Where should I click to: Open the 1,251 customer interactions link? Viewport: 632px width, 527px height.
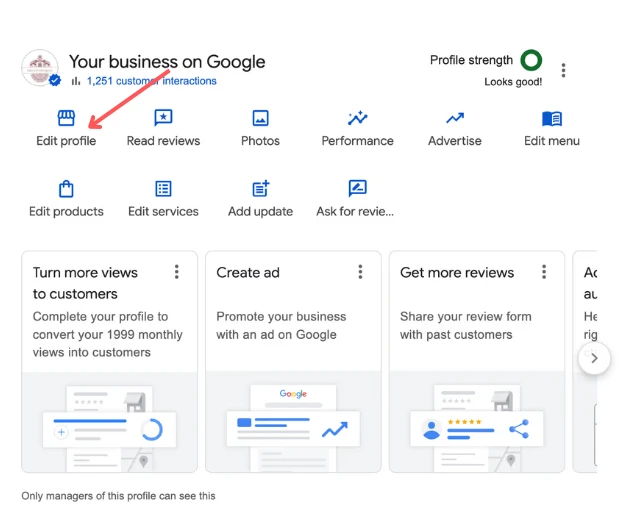click(x=152, y=81)
